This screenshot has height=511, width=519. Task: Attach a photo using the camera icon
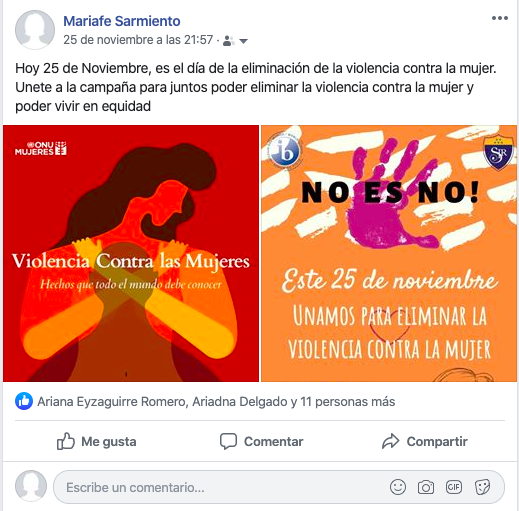pyautogui.click(x=426, y=487)
